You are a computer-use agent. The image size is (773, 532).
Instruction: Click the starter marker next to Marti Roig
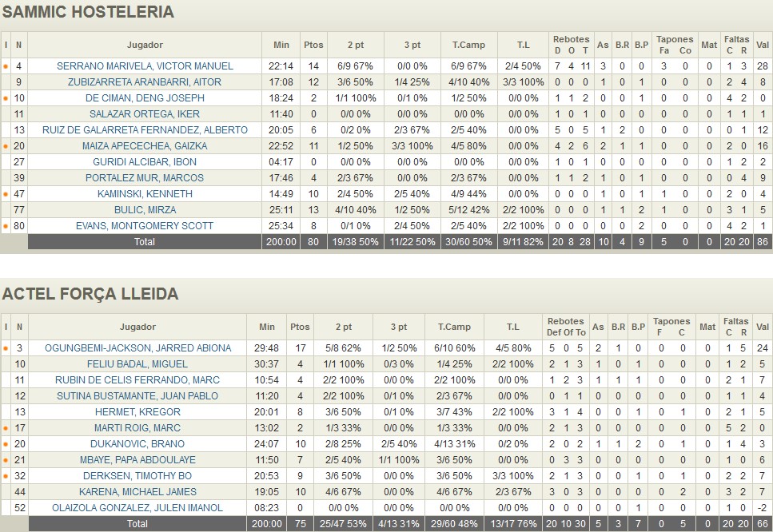click(6, 428)
